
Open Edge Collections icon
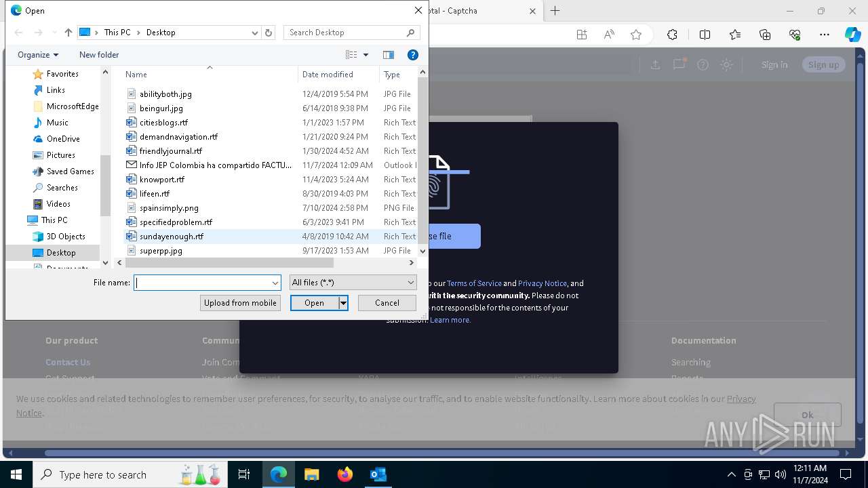pos(765,35)
